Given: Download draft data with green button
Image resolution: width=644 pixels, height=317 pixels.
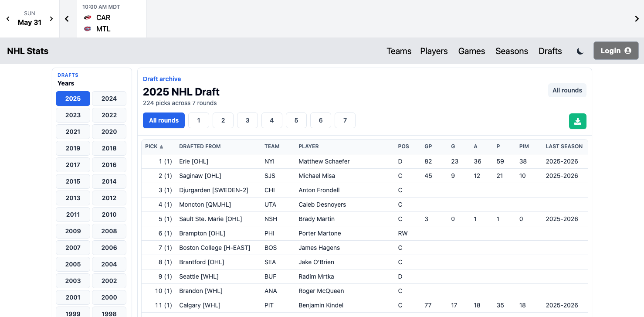Looking at the screenshot, I should coord(578,121).
